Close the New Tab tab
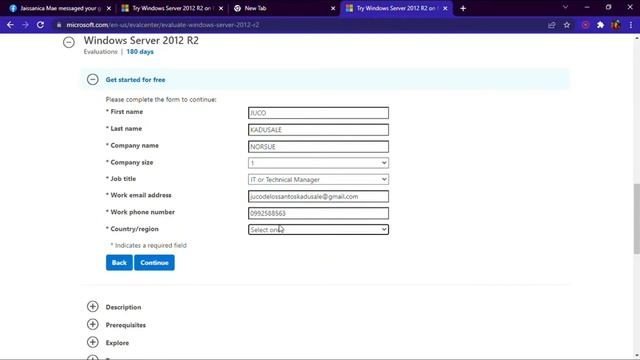 (333, 8)
